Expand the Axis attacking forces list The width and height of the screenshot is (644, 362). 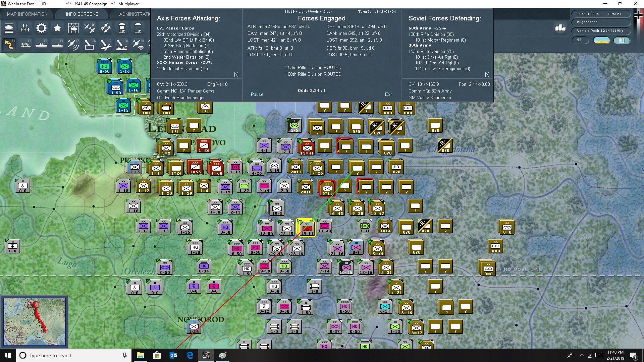click(x=236, y=74)
